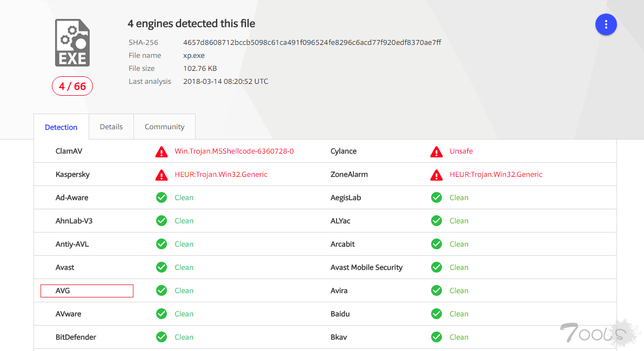Click the Kaspersky red warning icon
This screenshot has width=644, height=351.
click(x=162, y=175)
